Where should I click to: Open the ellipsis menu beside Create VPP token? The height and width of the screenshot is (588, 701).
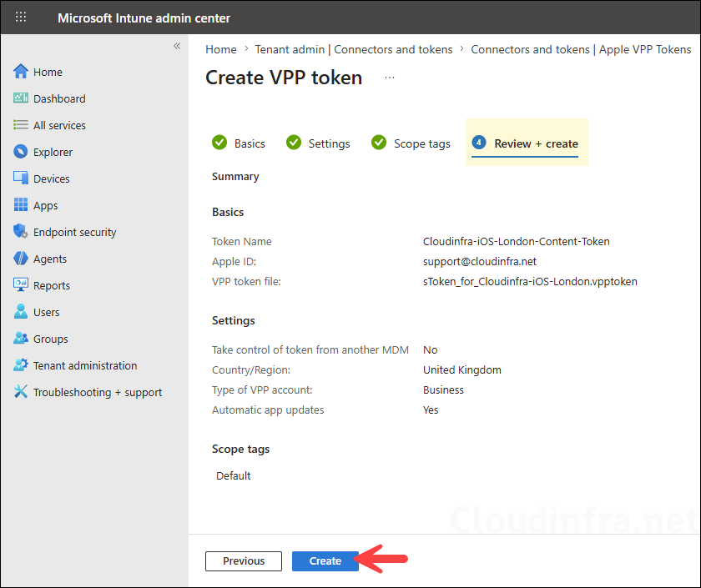pyautogui.click(x=390, y=78)
